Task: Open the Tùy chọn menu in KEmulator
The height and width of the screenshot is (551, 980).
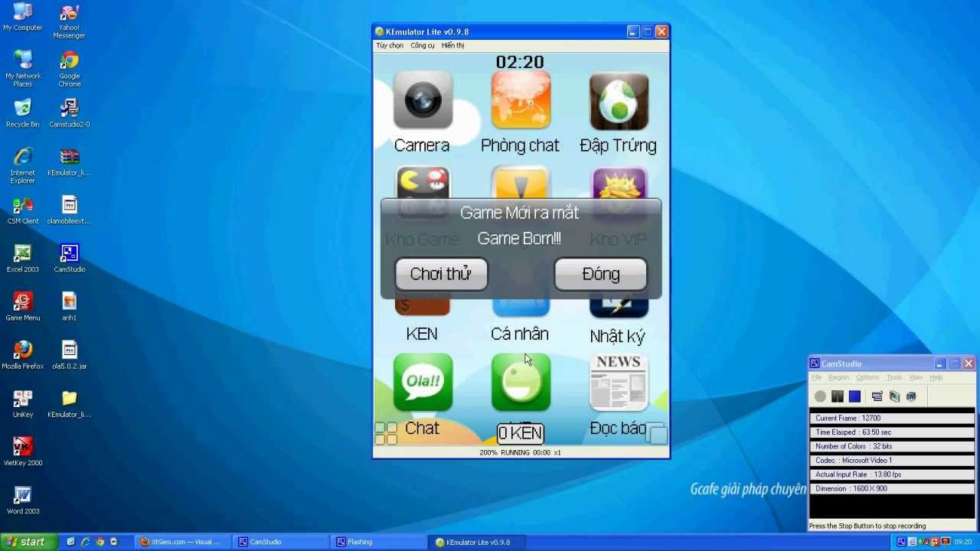Action: [390, 45]
